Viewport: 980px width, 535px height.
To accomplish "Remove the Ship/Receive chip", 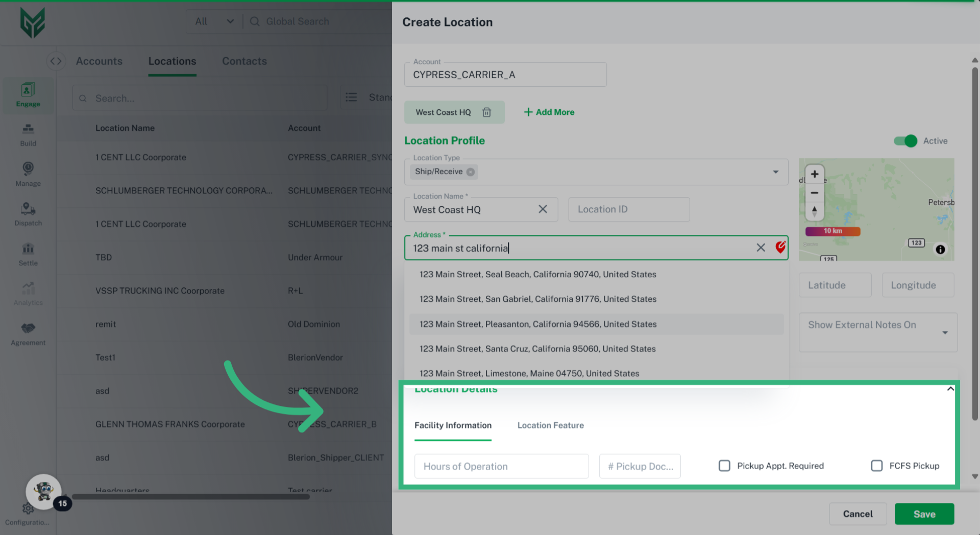I will [471, 172].
